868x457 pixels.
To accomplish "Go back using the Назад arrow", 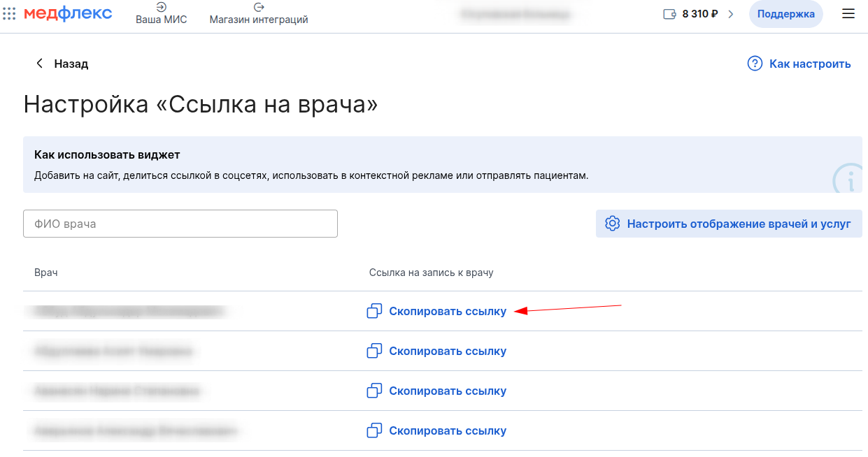I will point(40,64).
